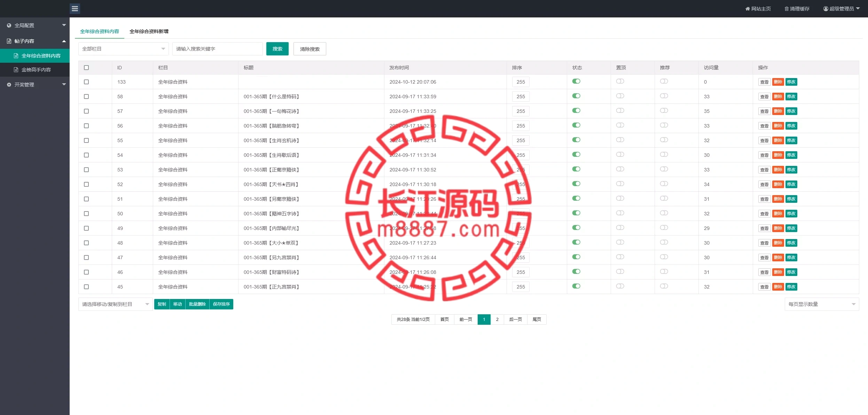
Task: Collapse the 帖子内容 sidebar section
Action: click(35, 41)
